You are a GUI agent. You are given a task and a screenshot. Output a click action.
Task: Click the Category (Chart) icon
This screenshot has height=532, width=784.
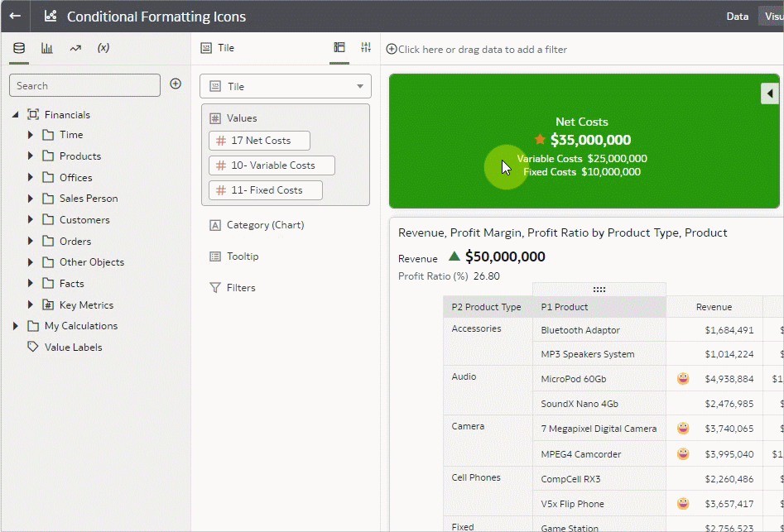tap(215, 225)
